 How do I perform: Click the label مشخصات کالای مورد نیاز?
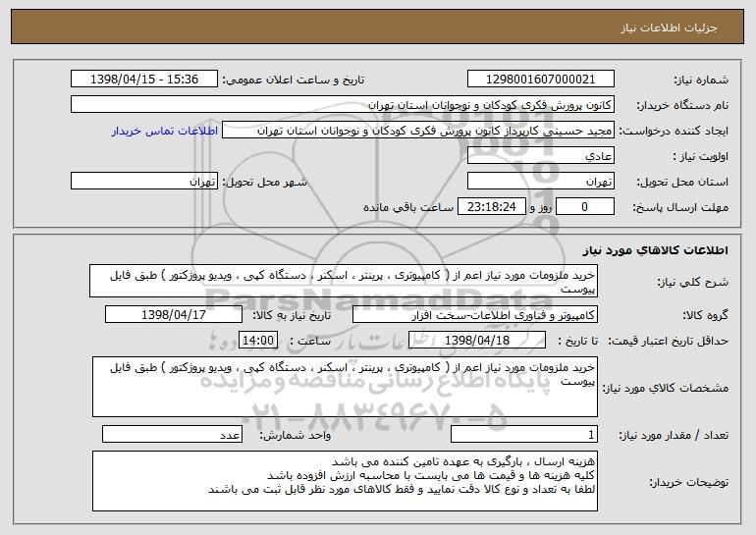click(666, 388)
